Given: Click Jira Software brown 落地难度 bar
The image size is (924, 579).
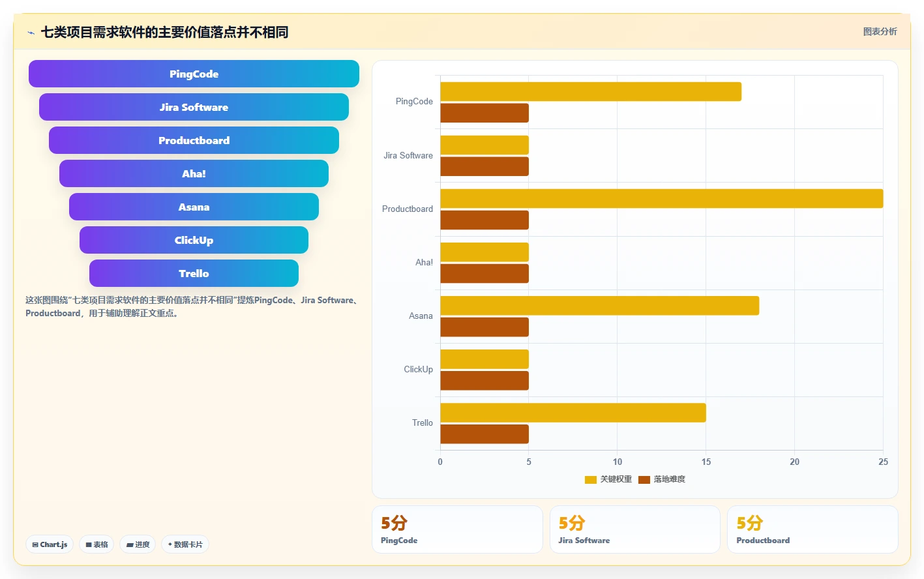Looking at the screenshot, I should pyautogui.click(x=484, y=166).
